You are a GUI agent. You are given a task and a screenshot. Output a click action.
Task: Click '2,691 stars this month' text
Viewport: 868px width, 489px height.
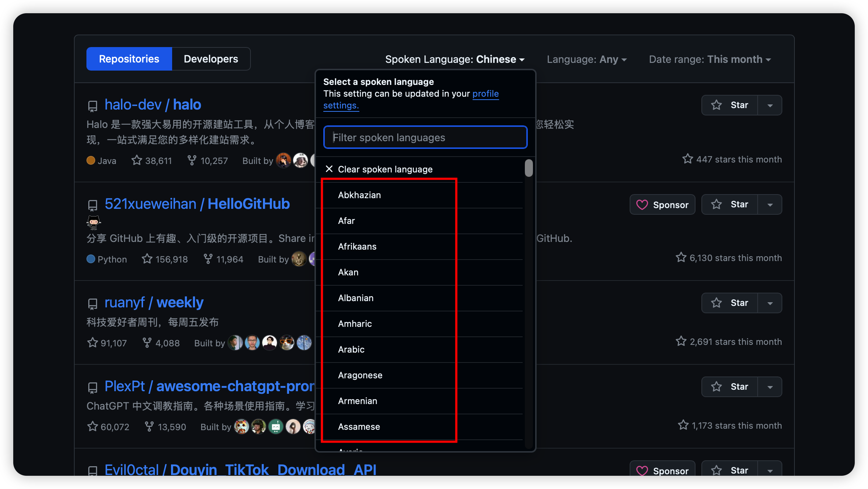tap(736, 342)
